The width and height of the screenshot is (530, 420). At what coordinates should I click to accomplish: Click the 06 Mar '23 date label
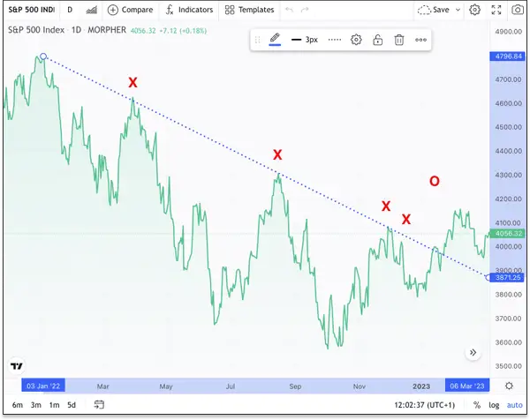coord(467,386)
